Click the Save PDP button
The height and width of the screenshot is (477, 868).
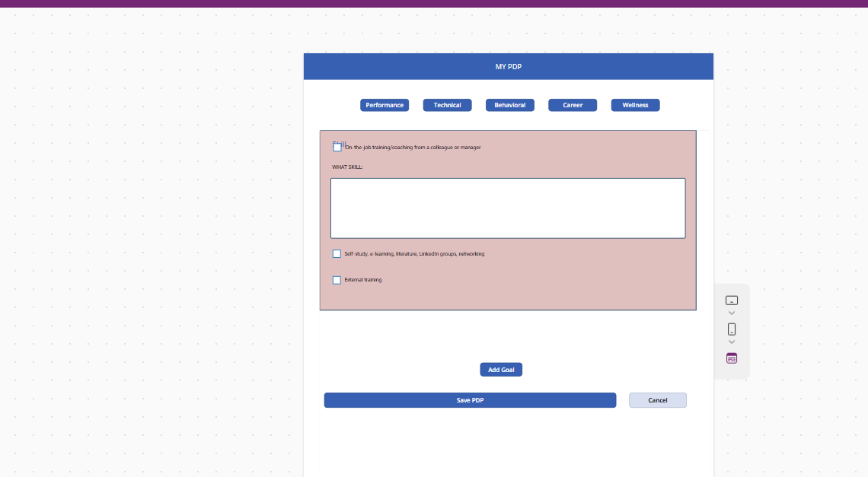(x=470, y=400)
